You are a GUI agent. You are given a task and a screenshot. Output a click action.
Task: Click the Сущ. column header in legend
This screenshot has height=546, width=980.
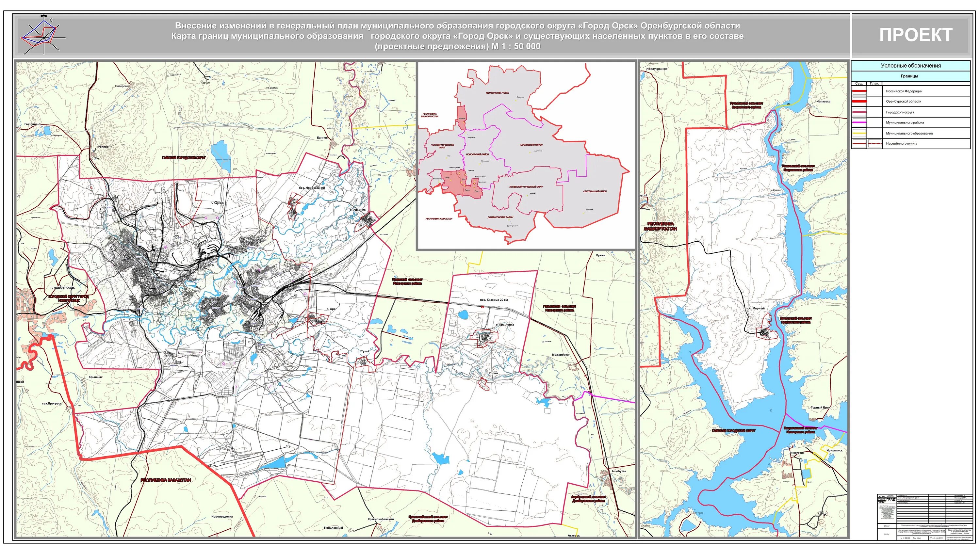(x=858, y=83)
